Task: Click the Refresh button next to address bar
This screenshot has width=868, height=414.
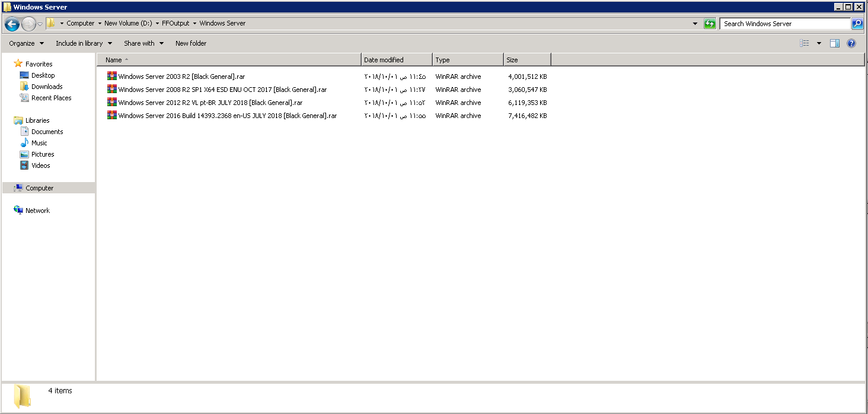Action: (710, 24)
